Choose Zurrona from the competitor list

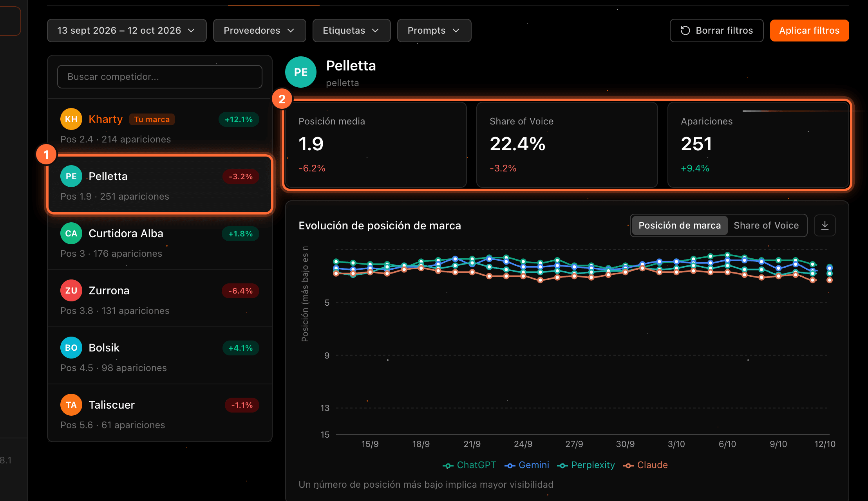tap(159, 298)
